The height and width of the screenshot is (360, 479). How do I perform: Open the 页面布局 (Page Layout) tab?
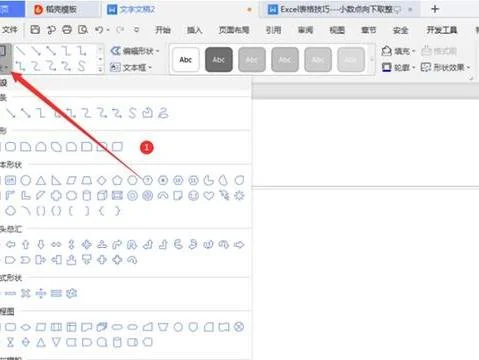(x=234, y=30)
